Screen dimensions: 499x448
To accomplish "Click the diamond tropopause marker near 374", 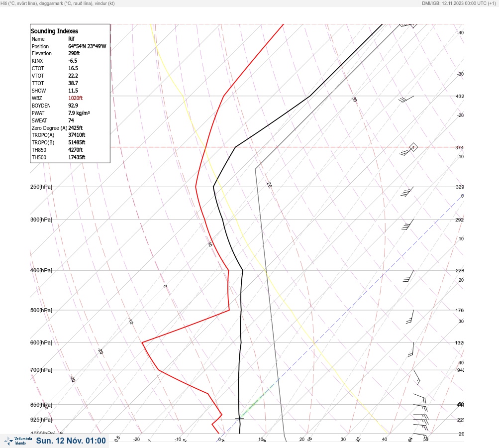I will tap(413, 147).
